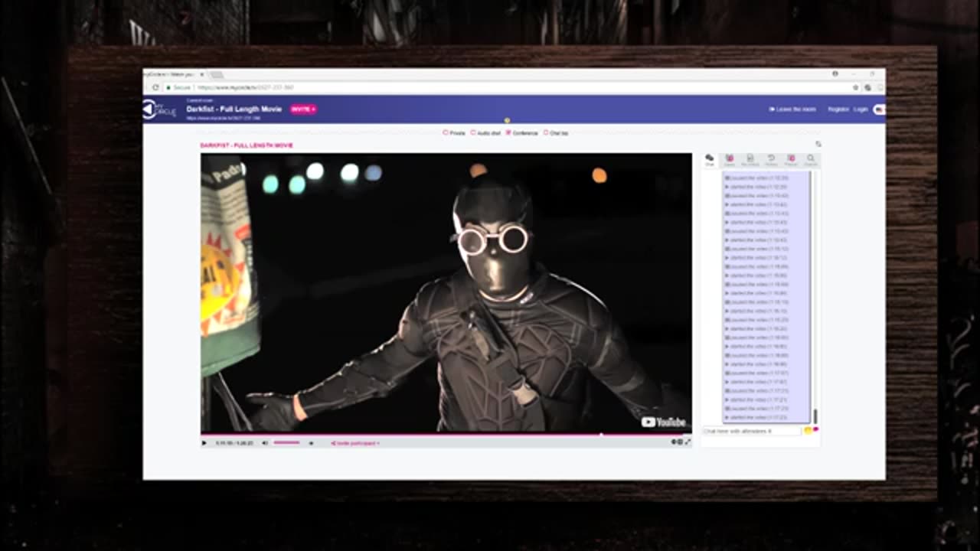Focus the 'Chat here with attendees' input
980x551 pixels.
tap(752, 431)
